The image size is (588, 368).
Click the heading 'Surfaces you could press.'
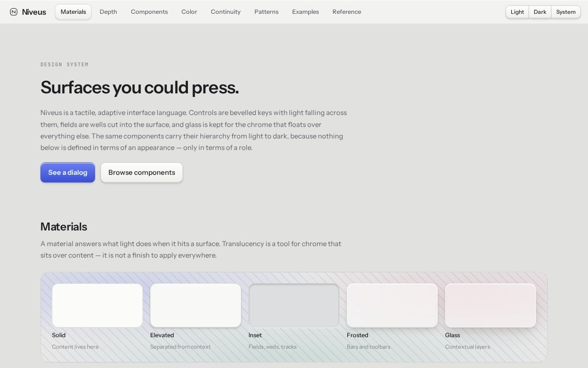coord(140,87)
